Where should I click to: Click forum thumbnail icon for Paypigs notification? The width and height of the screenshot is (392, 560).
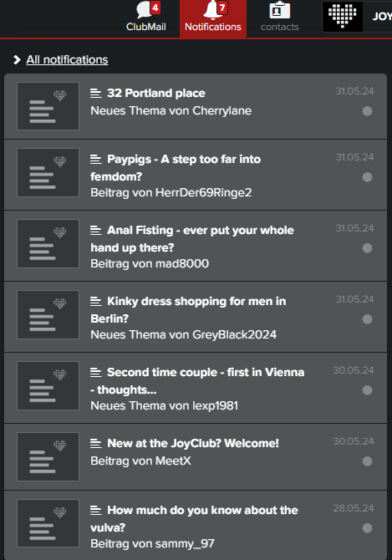pos(48,172)
